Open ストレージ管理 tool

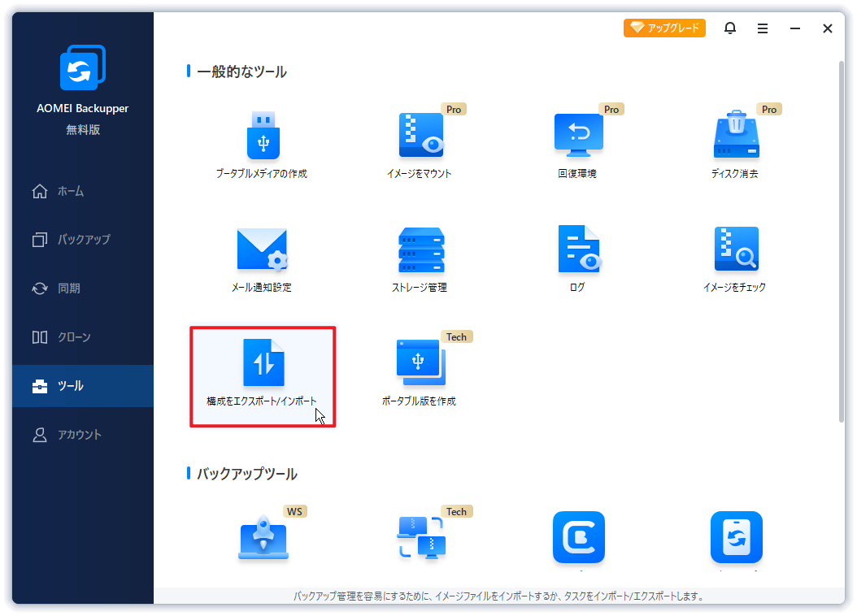tap(420, 260)
